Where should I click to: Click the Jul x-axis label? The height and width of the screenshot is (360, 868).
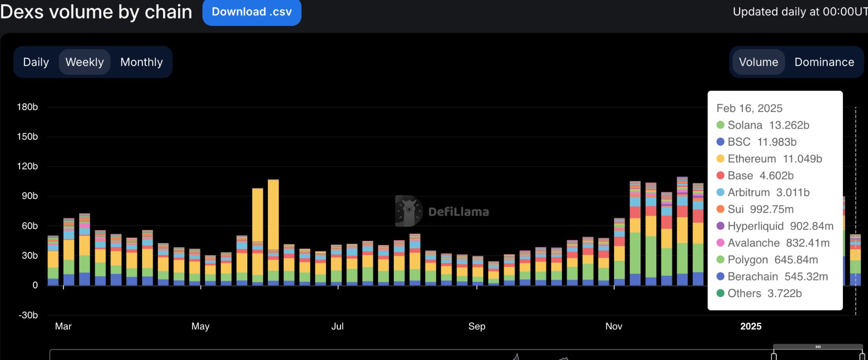(338, 326)
